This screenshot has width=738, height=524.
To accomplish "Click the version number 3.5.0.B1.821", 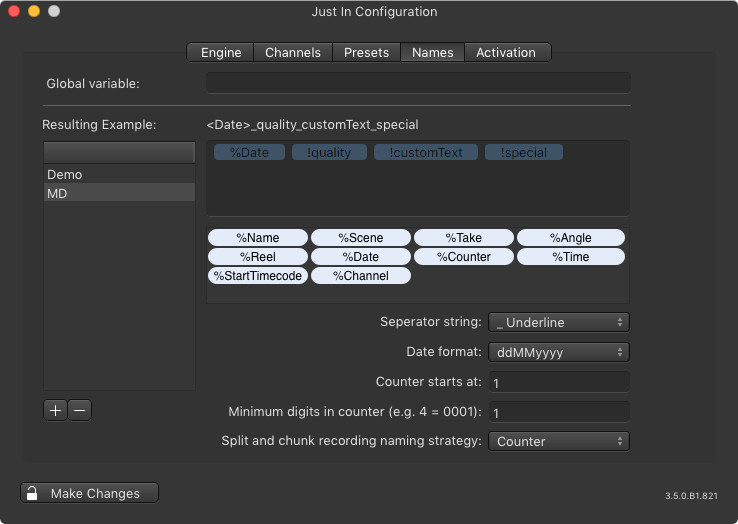I will point(691,495).
